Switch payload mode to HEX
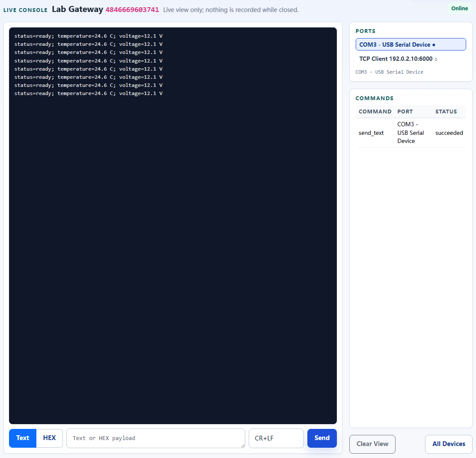Screen dimensions: 476x458 50,438
